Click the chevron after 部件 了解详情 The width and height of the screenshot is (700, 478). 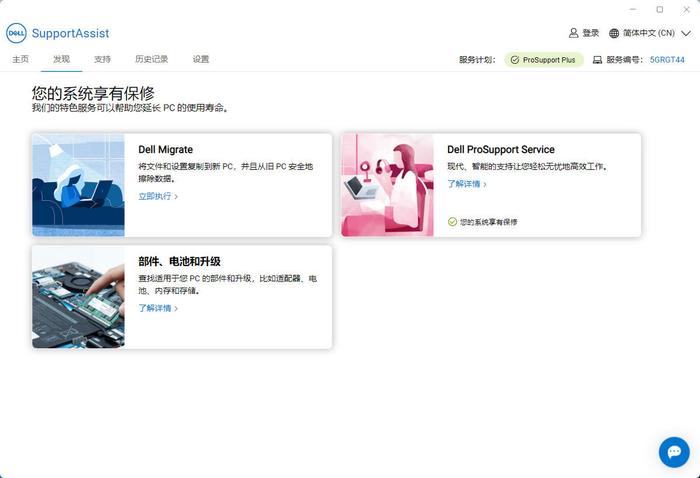(176, 309)
